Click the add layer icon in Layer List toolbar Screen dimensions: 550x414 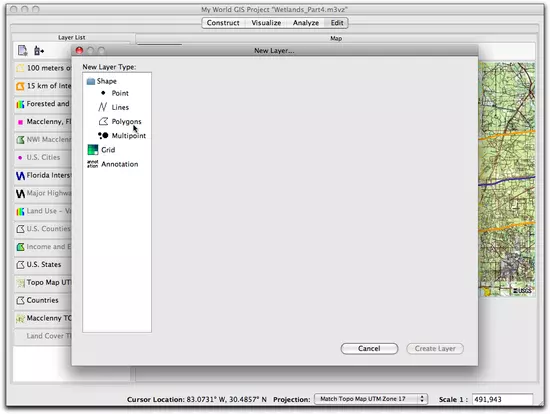(39, 51)
